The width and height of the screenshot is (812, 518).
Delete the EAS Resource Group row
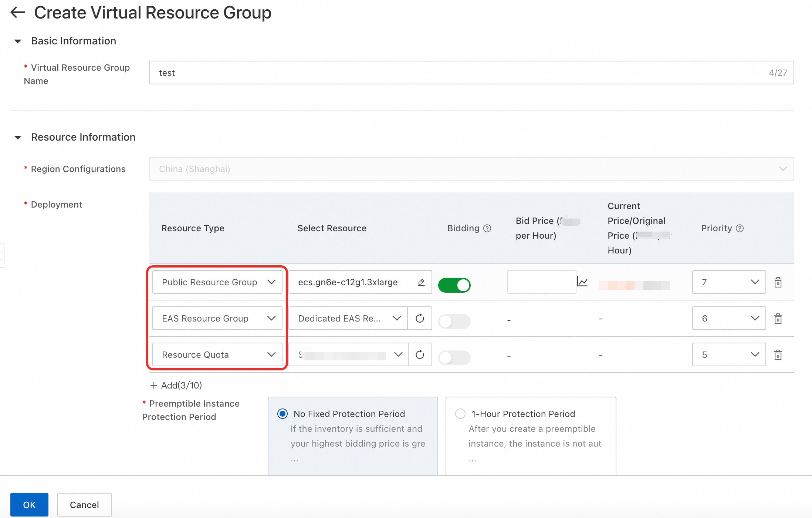click(778, 319)
